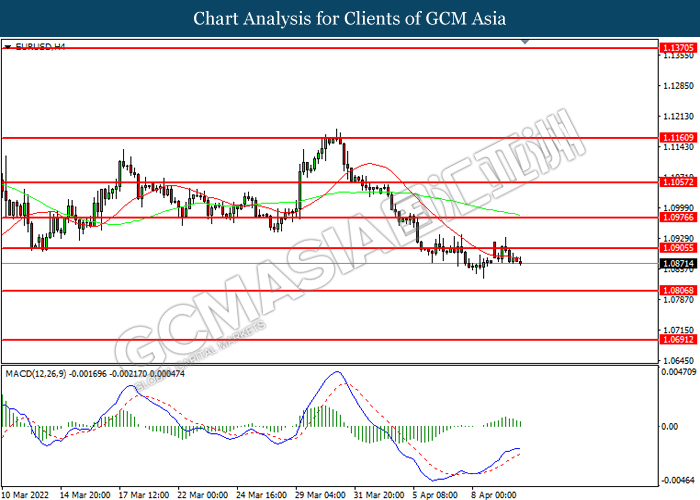
Task: Click the EURUSD,H4 chart symbol label
Action: pos(40,46)
